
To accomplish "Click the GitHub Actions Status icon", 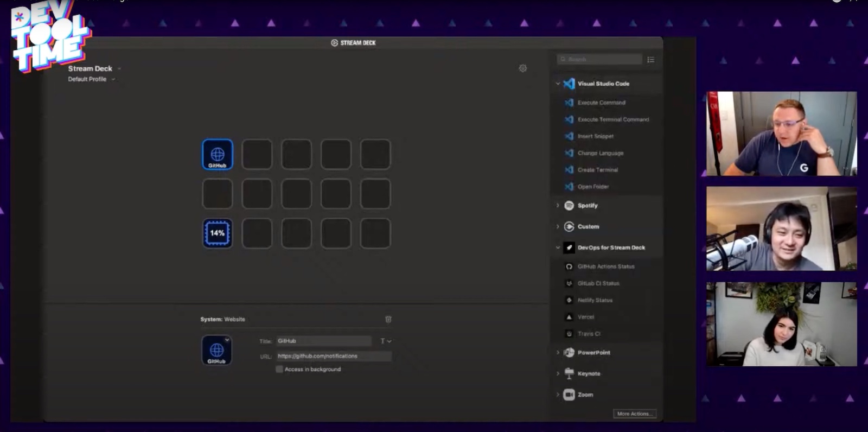I will pos(569,266).
